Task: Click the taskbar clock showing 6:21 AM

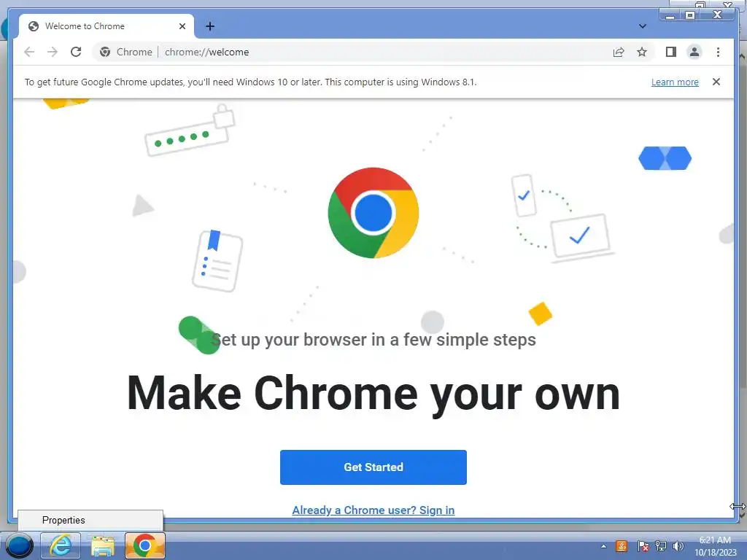Action: 715,546
